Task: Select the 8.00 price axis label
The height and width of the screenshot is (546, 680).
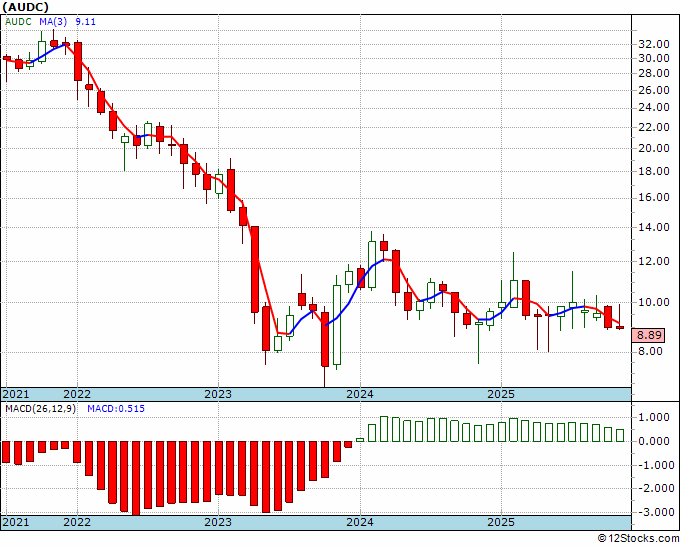Action: [x=650, y=351]
